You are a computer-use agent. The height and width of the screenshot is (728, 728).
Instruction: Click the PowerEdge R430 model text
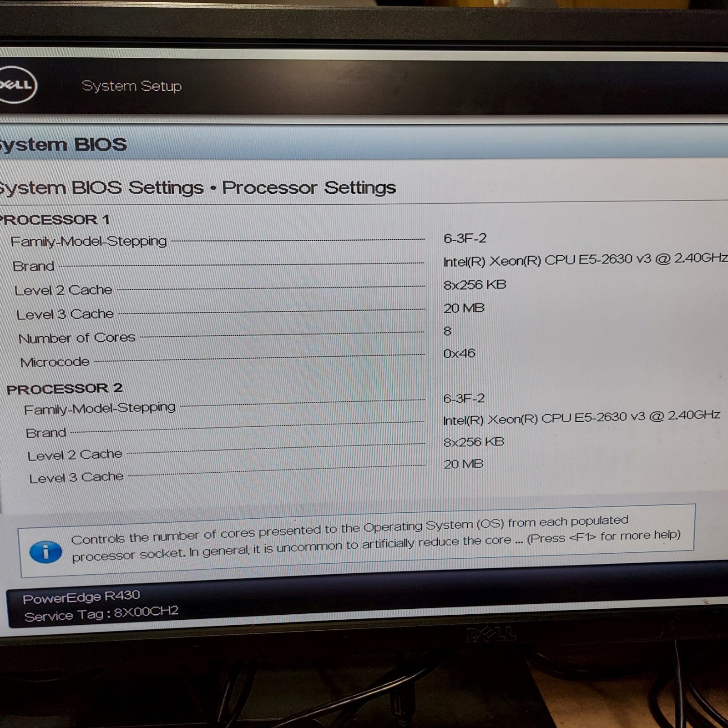click(x=81, y=597)
